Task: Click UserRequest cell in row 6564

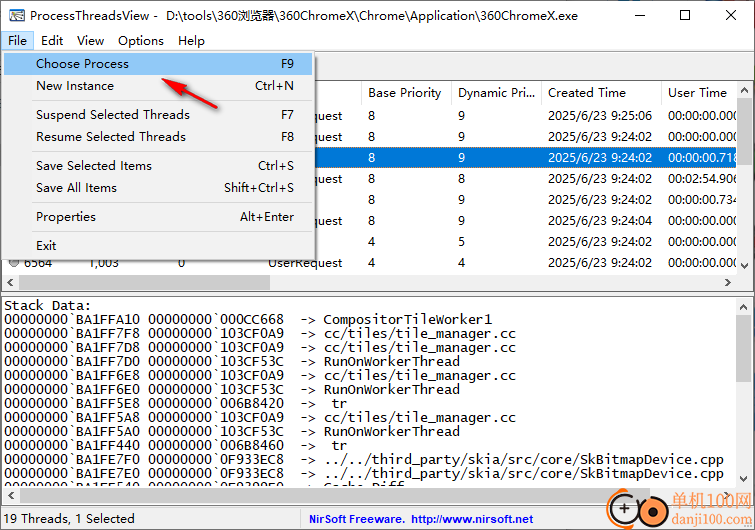Action: click(x=305, y=263)
